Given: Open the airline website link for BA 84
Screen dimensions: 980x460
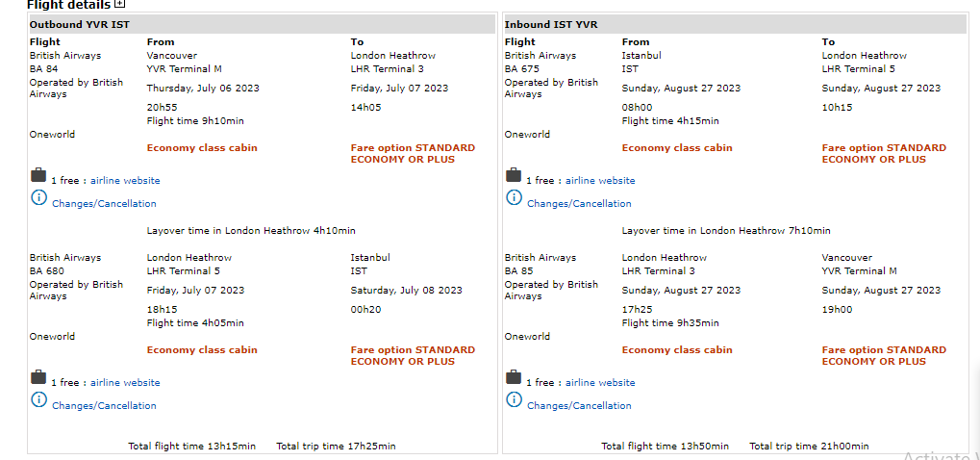Looking at the screenshot, I should tap(125, 181).
